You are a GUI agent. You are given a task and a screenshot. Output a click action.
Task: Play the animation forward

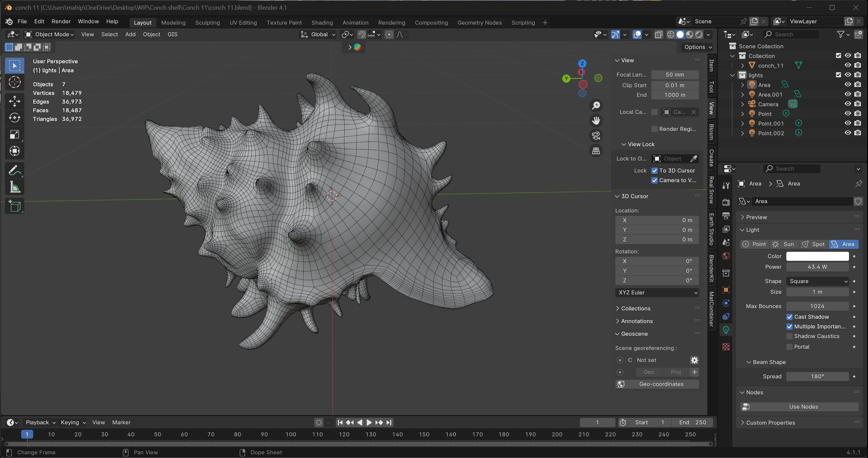pyautogui.click(x=369, y=422)
